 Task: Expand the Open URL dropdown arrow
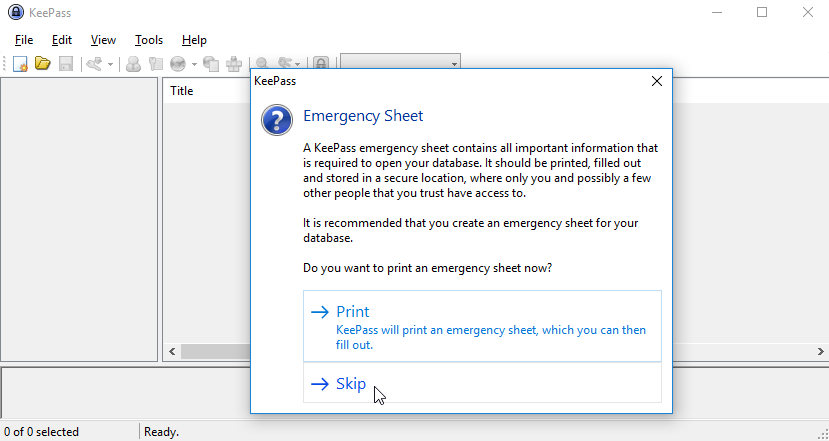193,63
